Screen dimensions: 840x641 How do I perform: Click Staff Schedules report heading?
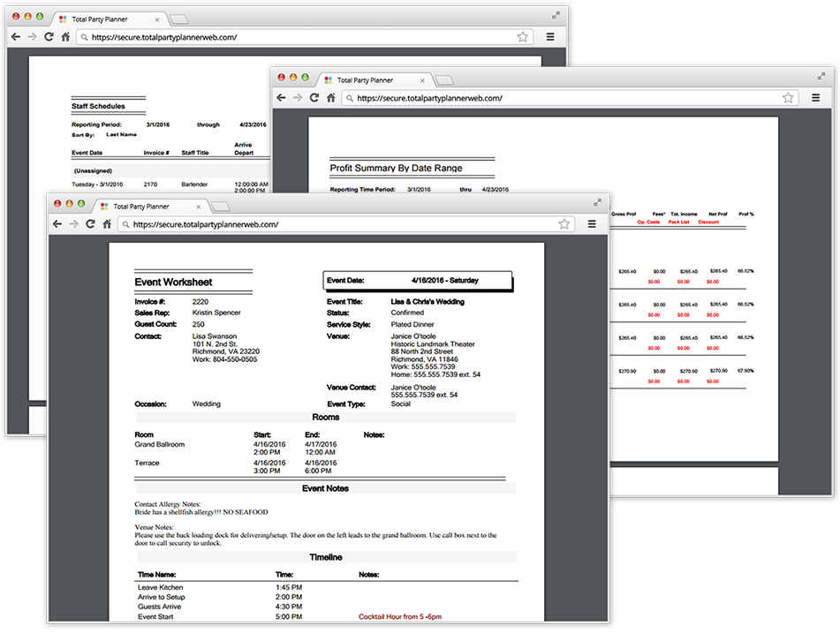pyautogui.click(x=99, y=106)
